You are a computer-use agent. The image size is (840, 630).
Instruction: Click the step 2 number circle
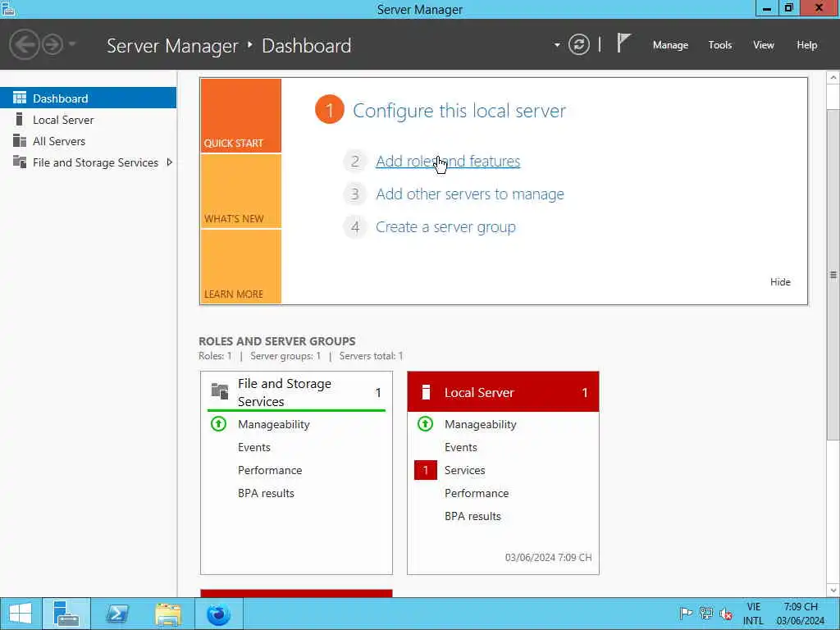pyautogui.click(x=354, y=162)
